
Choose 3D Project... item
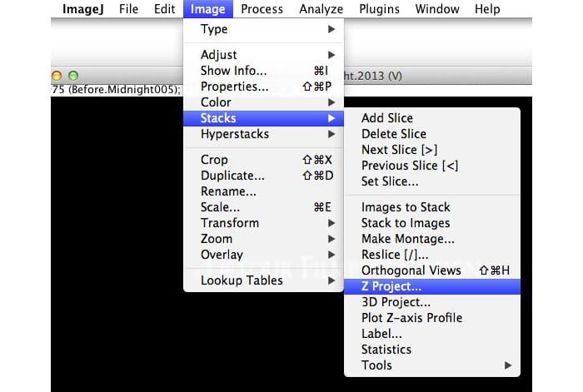point(432,302)
